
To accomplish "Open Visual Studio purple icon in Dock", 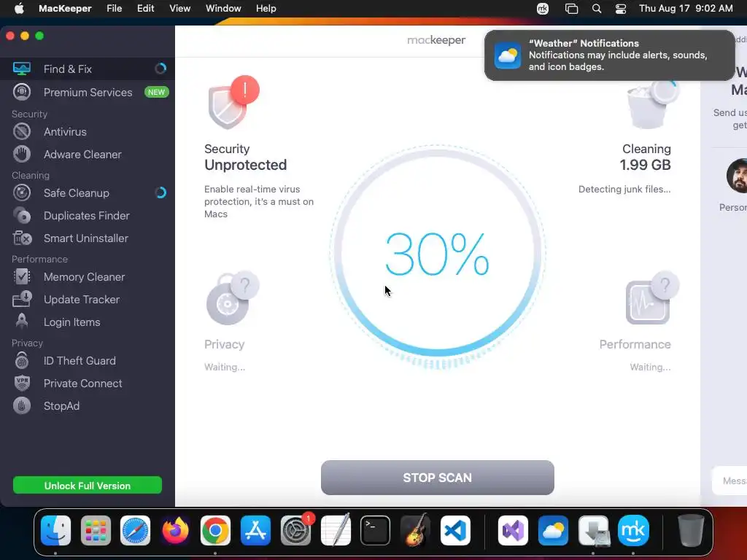I will [513, 530].
